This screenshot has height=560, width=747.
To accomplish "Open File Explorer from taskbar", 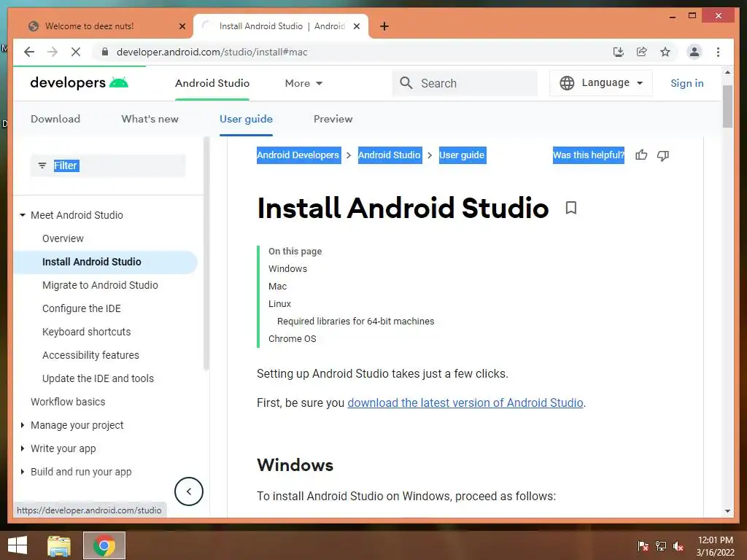I will coord(58,545).
